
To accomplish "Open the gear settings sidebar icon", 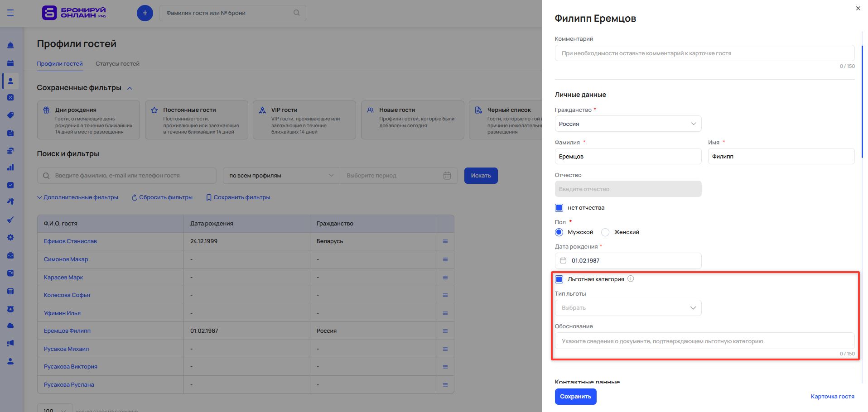I will (x=11, y=238).
